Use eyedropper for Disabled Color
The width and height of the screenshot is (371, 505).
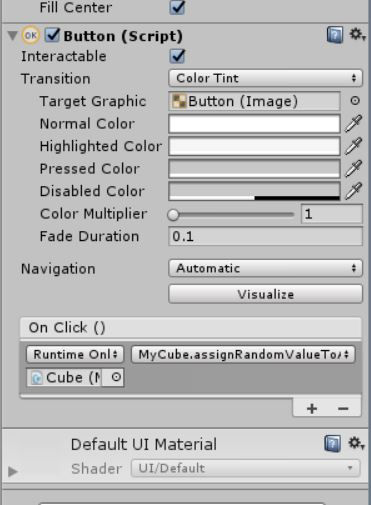[x=354, y=191]
